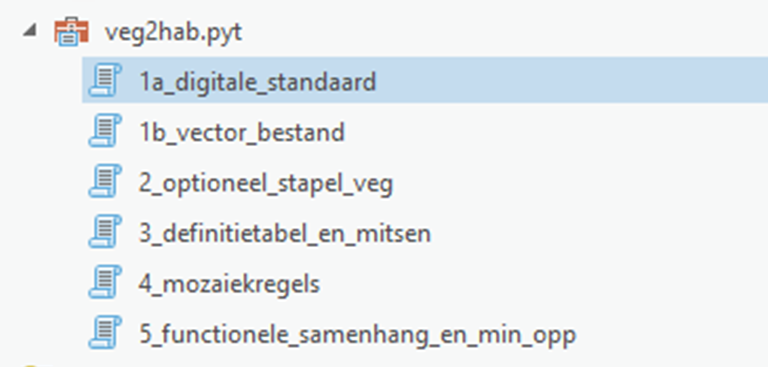Screen dimensions: 768x367
Task: Open the definition table and conditions tool
Action: point(285,234)
